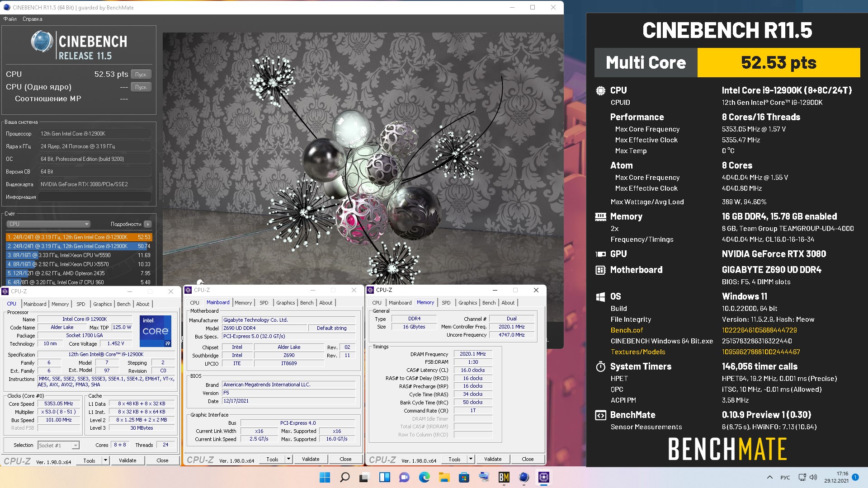The image size is (868, 488).
Task: Click Tools button in middle CPU-Z
Action: click(272, 459)
